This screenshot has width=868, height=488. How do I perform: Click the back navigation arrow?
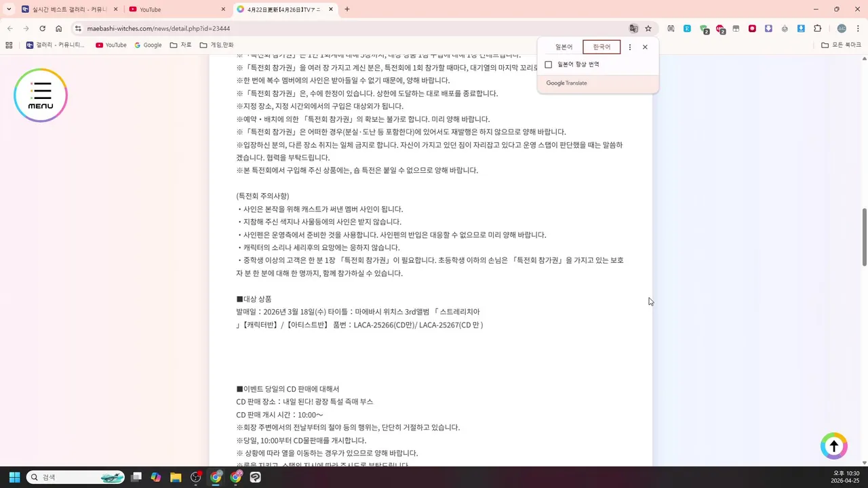[9, 28]
